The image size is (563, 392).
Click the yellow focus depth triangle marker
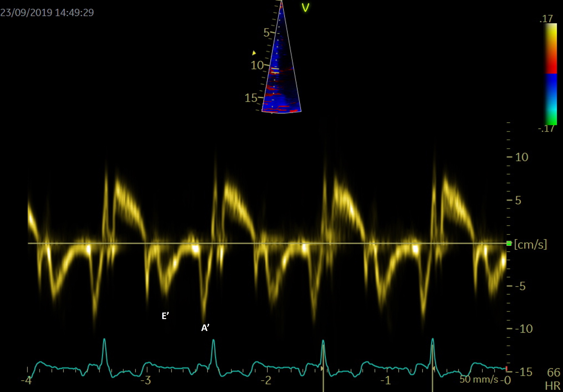tap(254, 53)
